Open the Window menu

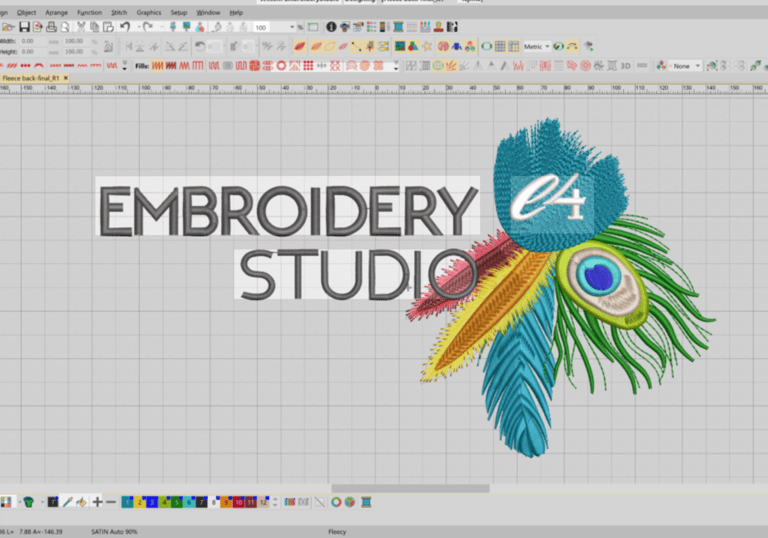point(208,12)
